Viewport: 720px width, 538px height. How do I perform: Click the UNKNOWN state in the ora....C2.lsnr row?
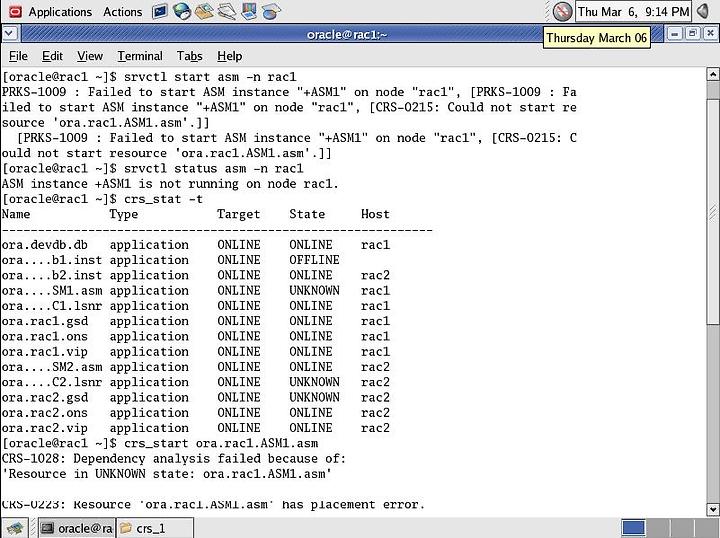coord(314,382)
